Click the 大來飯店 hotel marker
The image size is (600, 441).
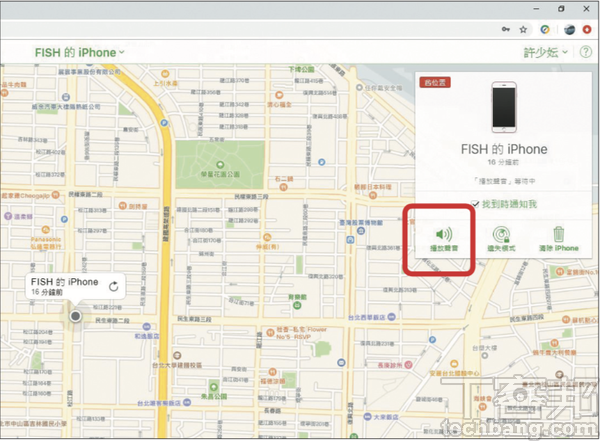point(367,416)
